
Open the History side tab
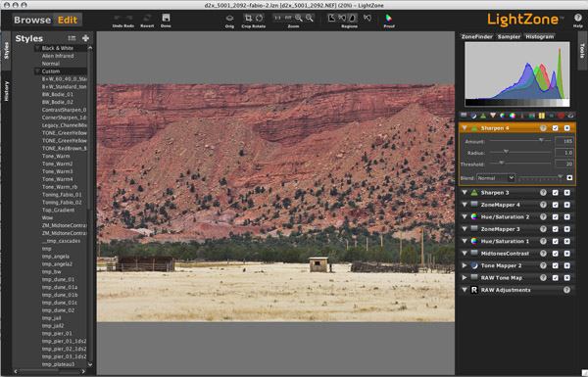(7, 91)
